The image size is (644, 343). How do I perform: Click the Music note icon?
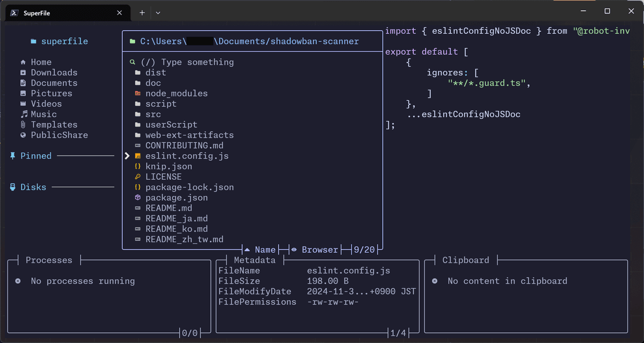(23, 114)
